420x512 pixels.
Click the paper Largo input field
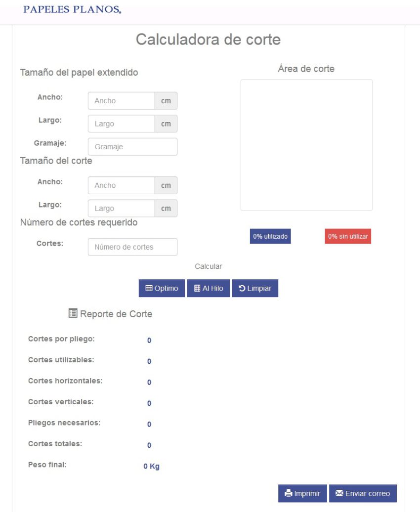pyautogui.click(x=122, y=124)
